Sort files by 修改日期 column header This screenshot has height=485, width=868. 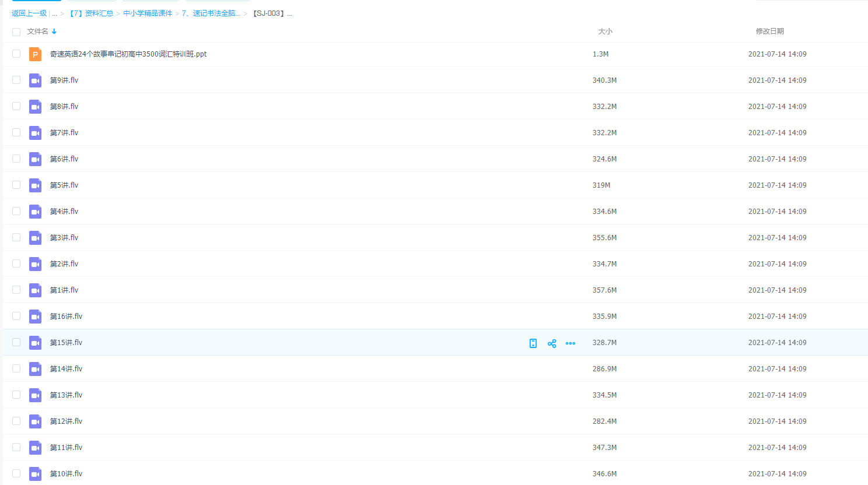[769, 31]
